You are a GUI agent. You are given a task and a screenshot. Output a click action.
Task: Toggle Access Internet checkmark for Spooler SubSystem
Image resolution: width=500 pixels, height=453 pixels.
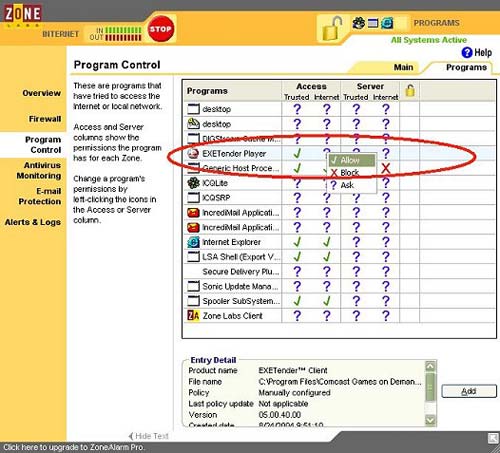click(x=327, y=301)
